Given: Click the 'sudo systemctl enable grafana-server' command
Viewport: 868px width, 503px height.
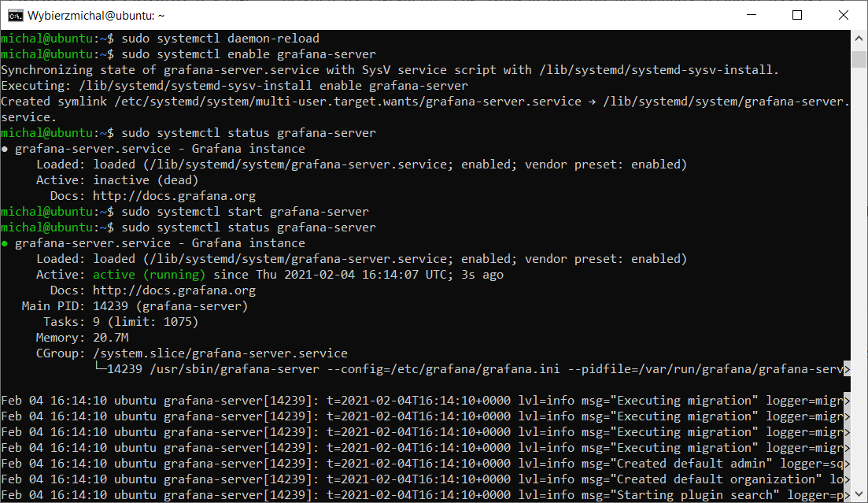Looking at the screenshot, I should [249, 54].
